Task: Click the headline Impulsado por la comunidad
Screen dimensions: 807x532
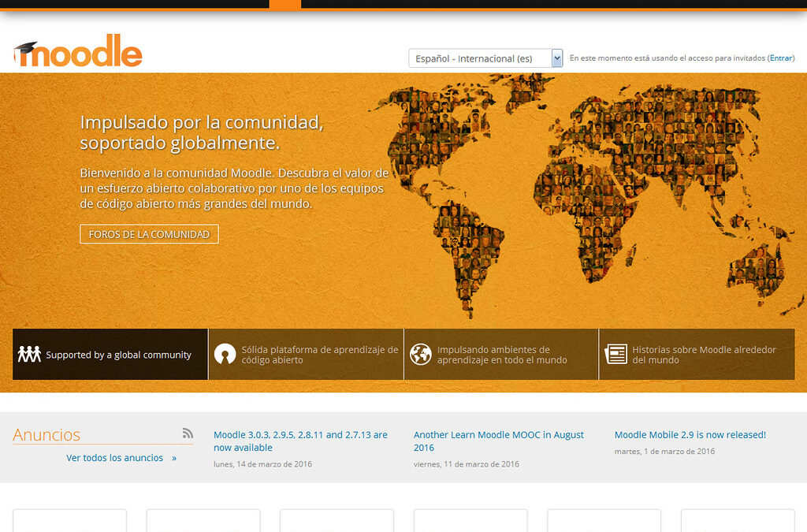Action: (x=202, y=132)
